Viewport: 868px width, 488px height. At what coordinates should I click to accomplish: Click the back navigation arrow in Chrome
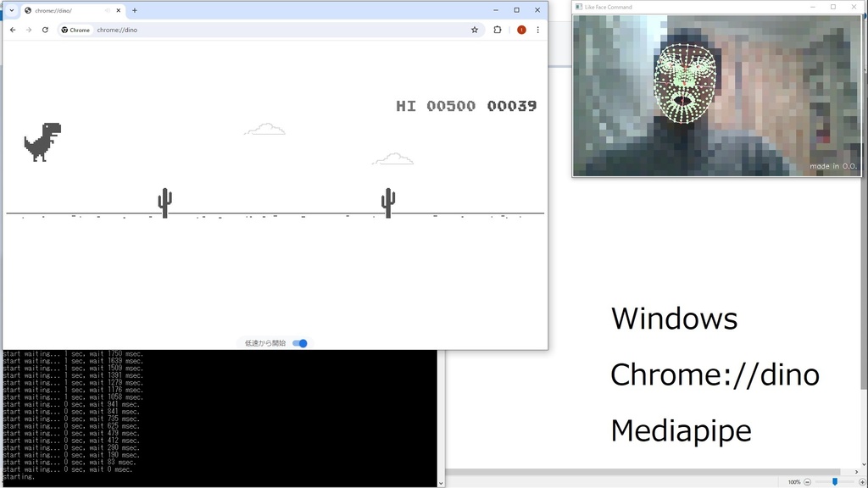12,29
